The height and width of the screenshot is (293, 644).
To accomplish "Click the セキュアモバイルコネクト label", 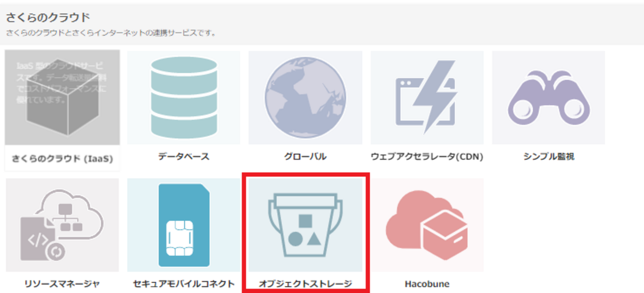I will click(x=184, y=284).
